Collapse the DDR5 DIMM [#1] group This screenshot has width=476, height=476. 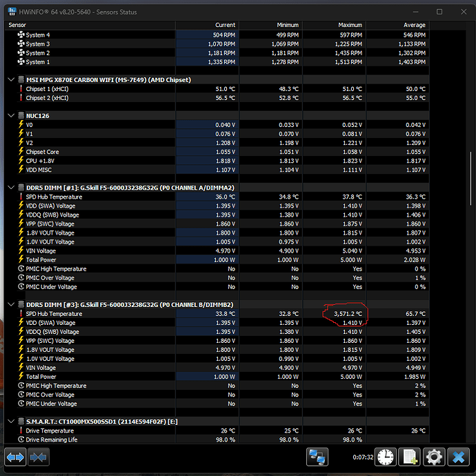pos(11,188)
